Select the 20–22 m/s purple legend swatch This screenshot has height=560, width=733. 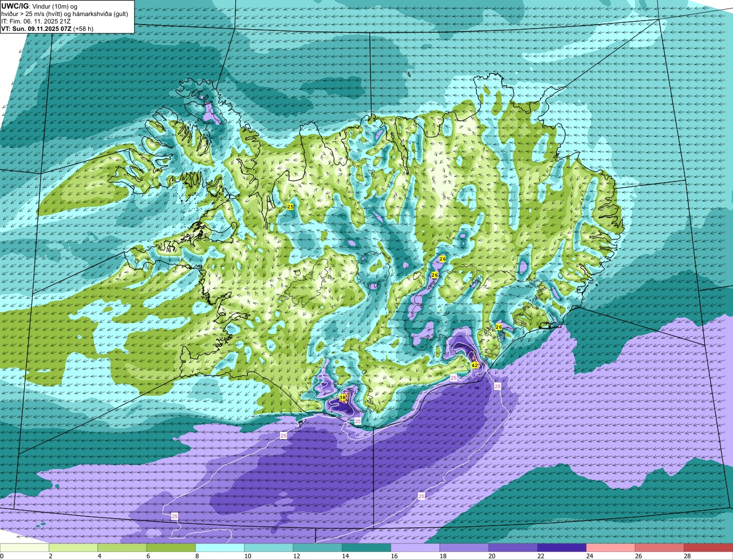513,548
